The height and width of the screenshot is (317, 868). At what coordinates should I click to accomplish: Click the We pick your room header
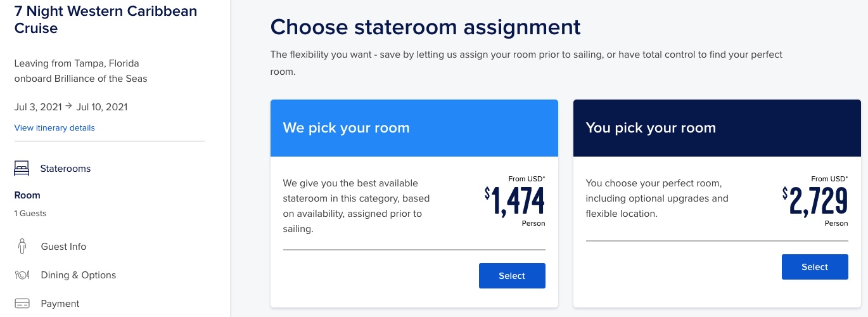coord(414,128)
